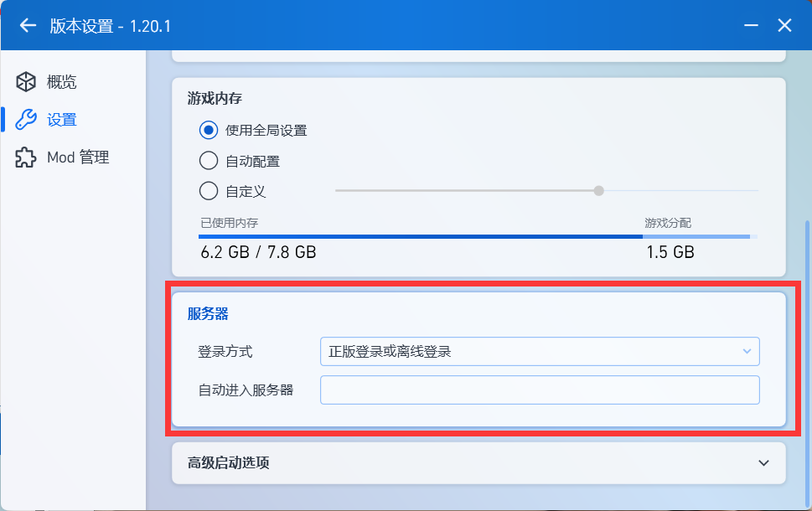Minimize the version settings window
The height and width of the screenshot is (511, 812).
[751, 25]
